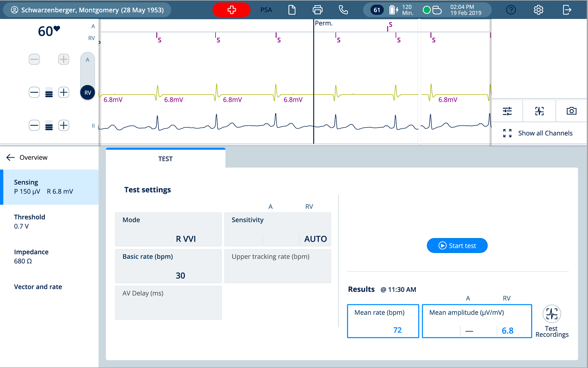Open the PSA function
The image size is (588, 368).
point(266,10)
